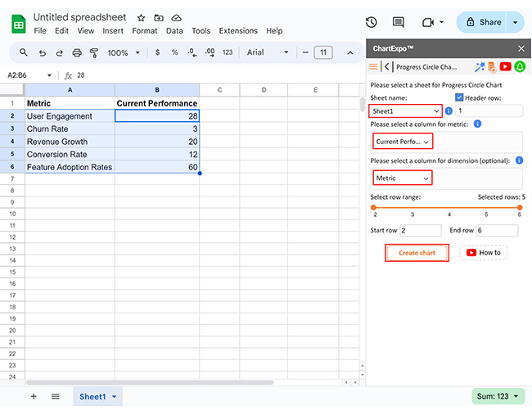
Task: Click the right row range slider handle
Action: pyautogui.click(x=520, y=207)
